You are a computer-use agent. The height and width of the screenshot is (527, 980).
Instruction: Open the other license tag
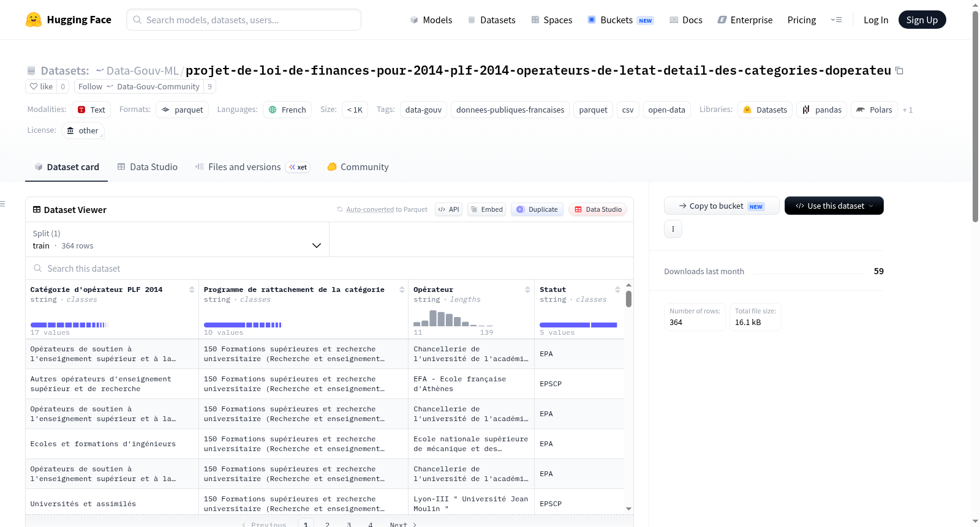pyautogui.click(x=83, y=130)
